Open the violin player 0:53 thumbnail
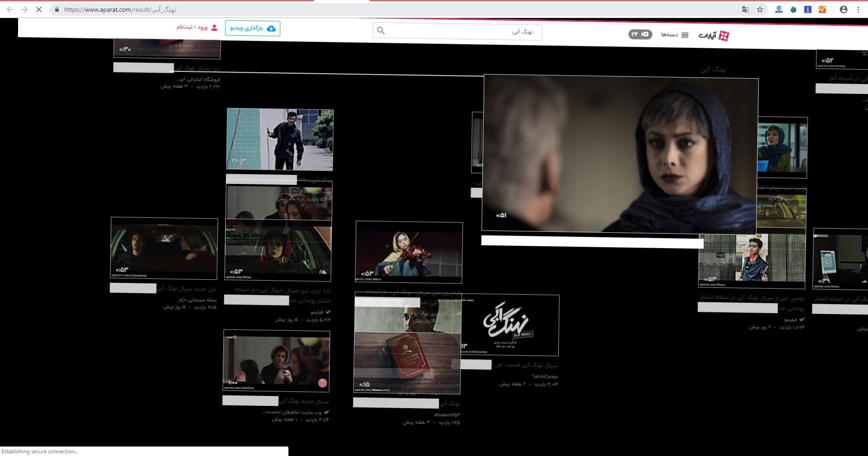Viewport: 868px width, 456px height. (x=409, y=252)
